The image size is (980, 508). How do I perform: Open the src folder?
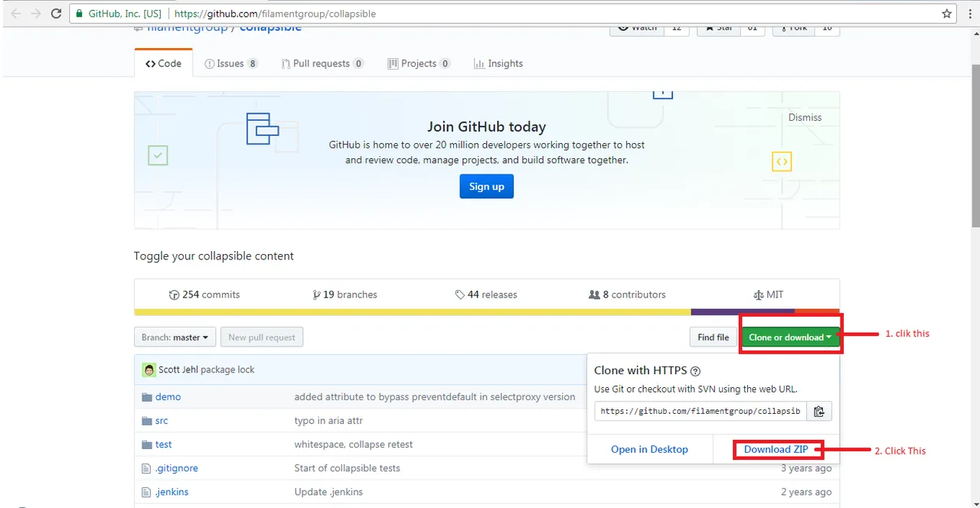click(x=162, y=421)
